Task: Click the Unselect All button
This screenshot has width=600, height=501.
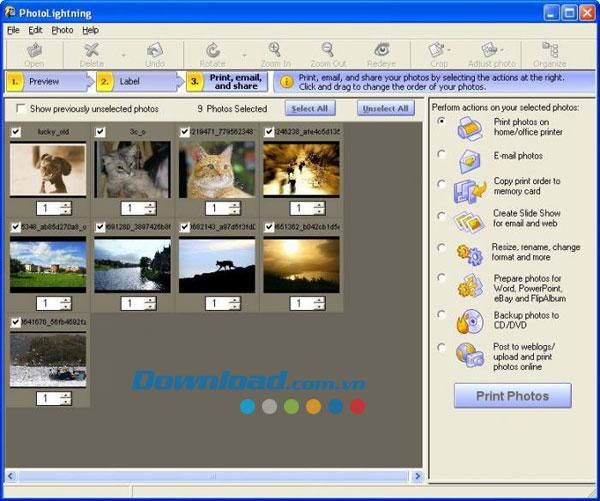Action: [x=386, y=108]
